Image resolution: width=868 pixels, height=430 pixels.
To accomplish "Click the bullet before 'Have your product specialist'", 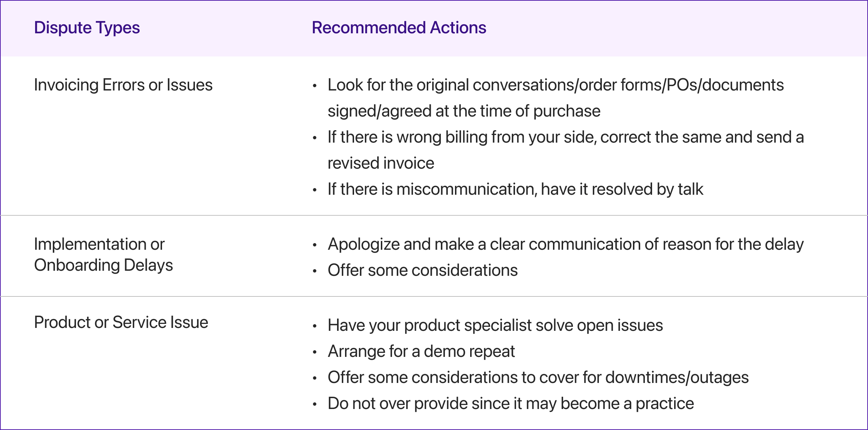I will click(x=315, y=326).
